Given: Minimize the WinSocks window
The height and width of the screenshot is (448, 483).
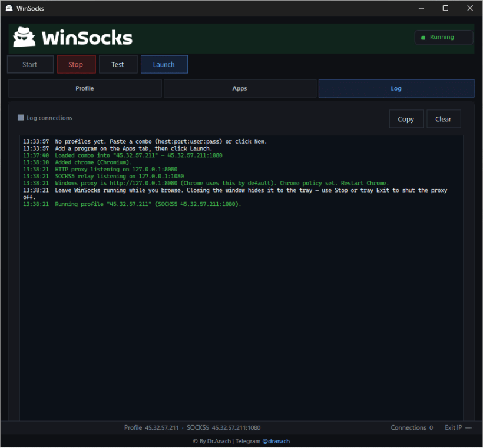Looking at the screenshot, I should (x=421, y=8).
